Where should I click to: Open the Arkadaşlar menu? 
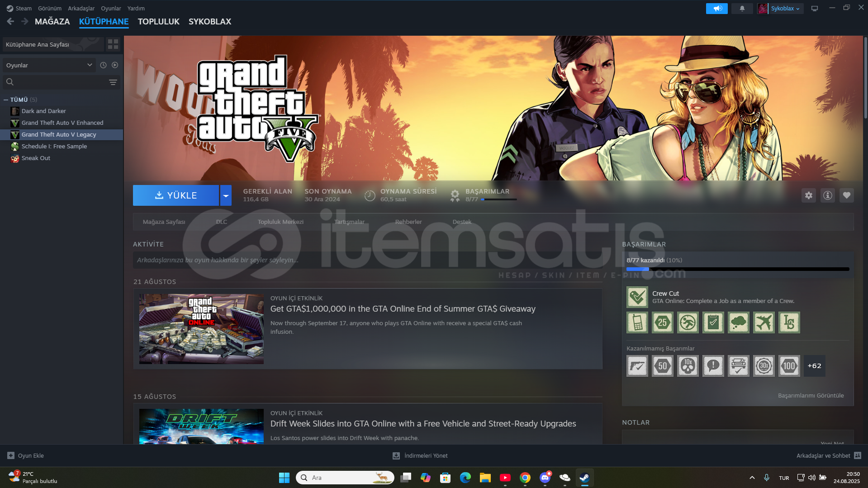click(81, 8)
